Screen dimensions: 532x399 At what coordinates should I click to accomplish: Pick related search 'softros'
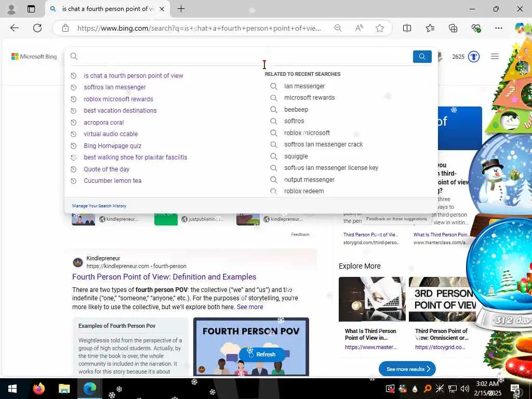tap(294, 121)
